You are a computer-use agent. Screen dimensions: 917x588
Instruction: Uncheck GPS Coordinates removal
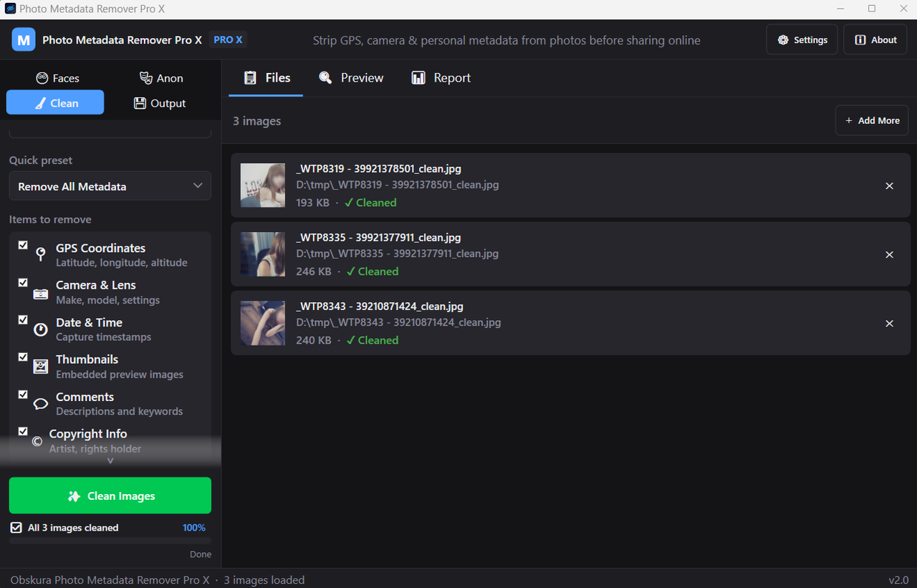click(23, 245)
